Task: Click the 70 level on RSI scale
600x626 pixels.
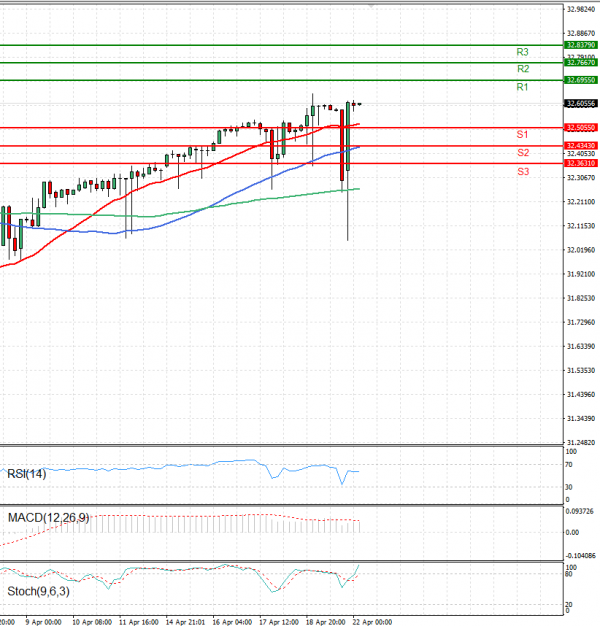Action: 569,465
